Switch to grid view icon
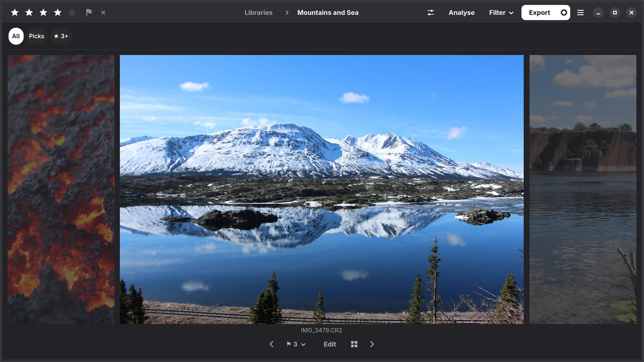This screenshot has width=644, height=362. point(354,344)
